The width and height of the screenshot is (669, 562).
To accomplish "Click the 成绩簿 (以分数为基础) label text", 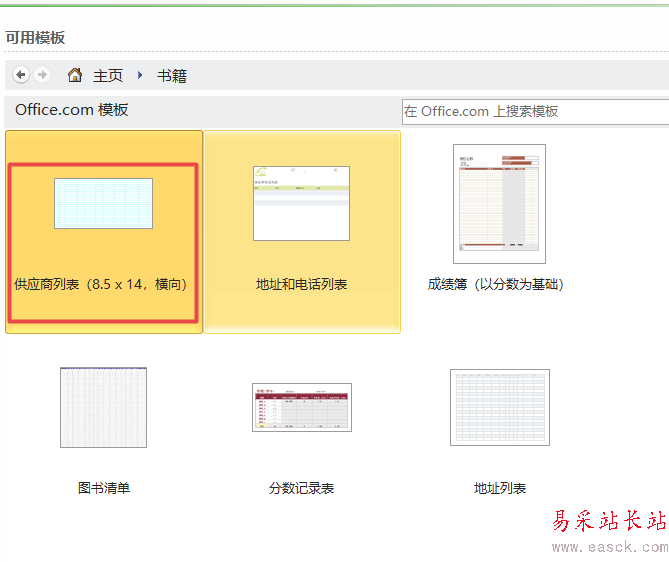I will [496, 285].
